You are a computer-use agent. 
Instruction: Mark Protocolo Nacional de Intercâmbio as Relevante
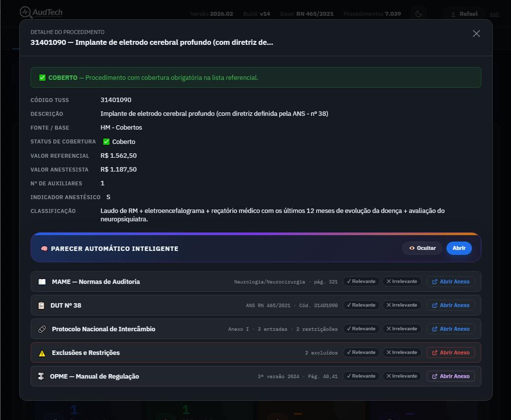[x=361, y=329]
